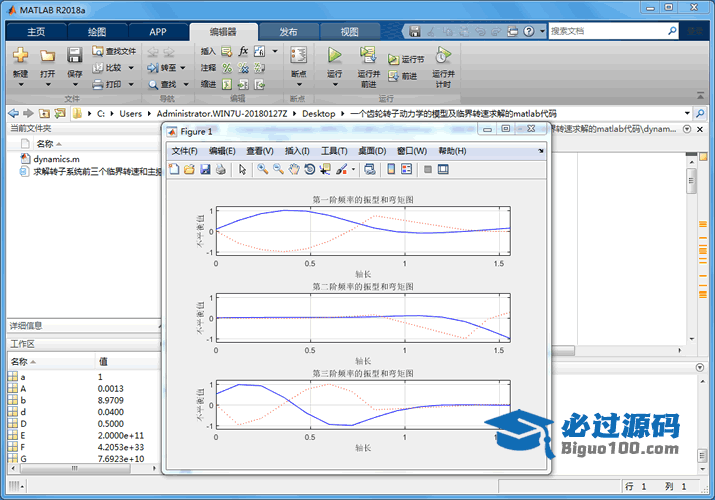Click the Save (保存) disk icon in ribbon
Viewport: 715px width, 500px height.
point(74,56)
